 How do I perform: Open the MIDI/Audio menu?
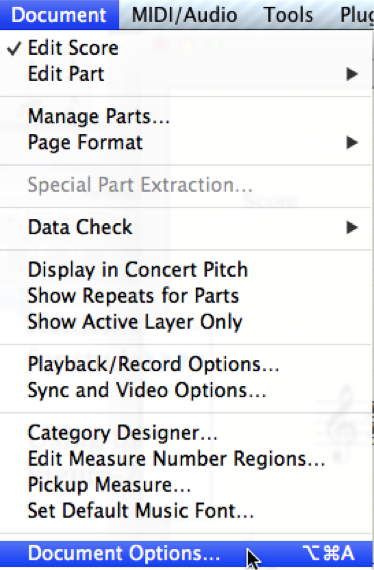point(185,15)
